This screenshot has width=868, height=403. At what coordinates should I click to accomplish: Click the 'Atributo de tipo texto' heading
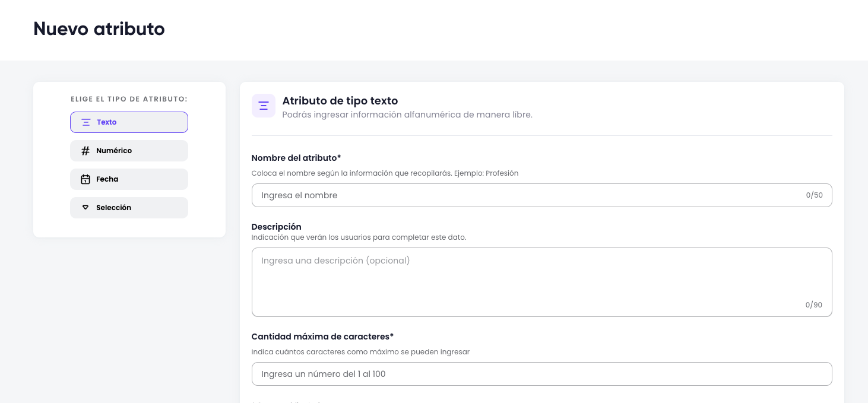[340, 101]
